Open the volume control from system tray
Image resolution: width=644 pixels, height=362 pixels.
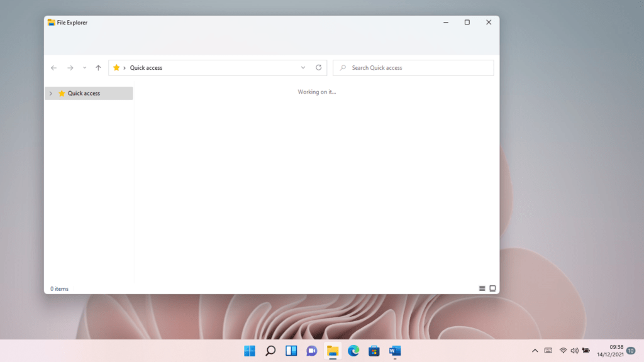[574, 351]
